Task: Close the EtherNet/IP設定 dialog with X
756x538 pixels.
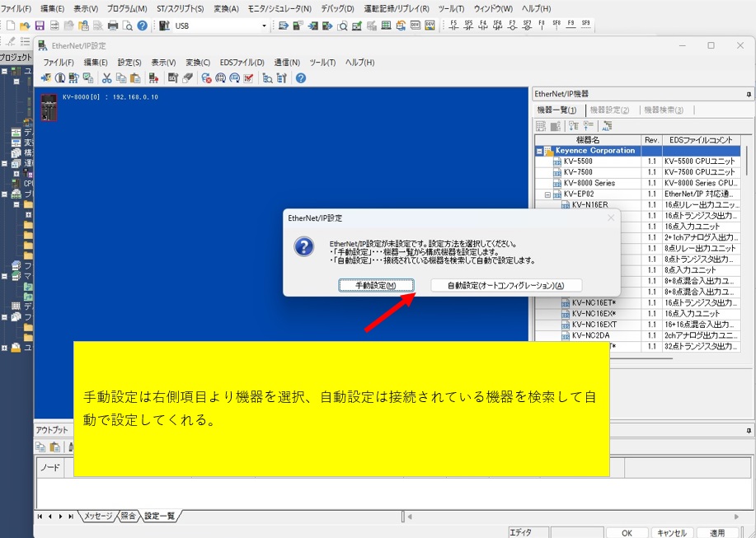Action: [x=611, y=218]
